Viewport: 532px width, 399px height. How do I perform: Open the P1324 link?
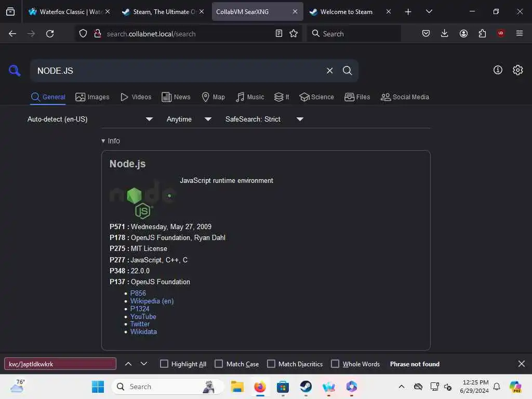pyautogui.click(x=140, y=309)
